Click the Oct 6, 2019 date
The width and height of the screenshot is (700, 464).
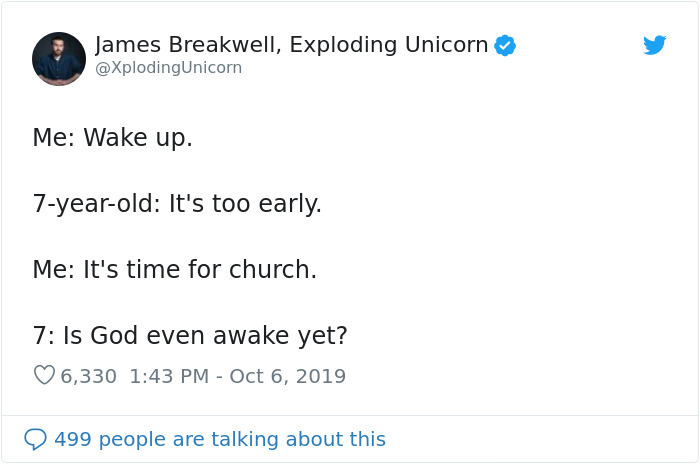point(288,376)
